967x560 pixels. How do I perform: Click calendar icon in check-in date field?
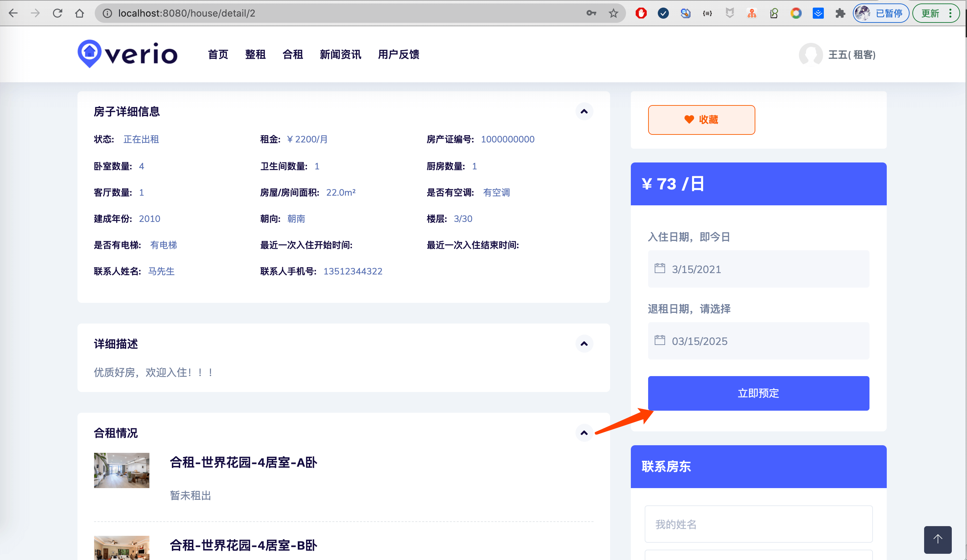click(x=660, y=268)
